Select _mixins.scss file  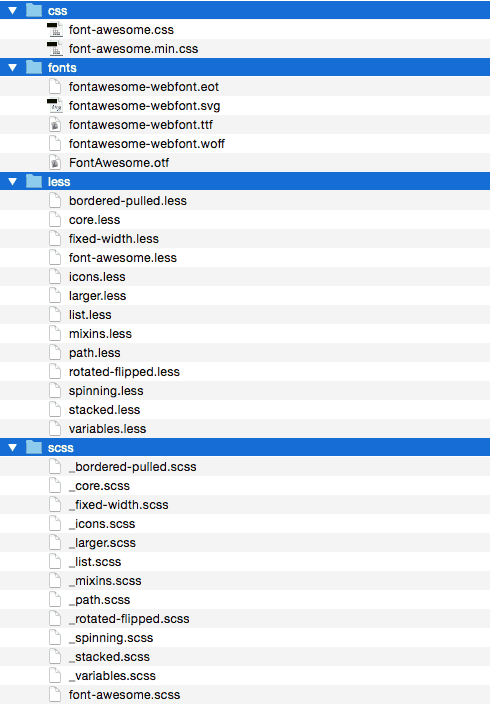(x=245, y=581)
